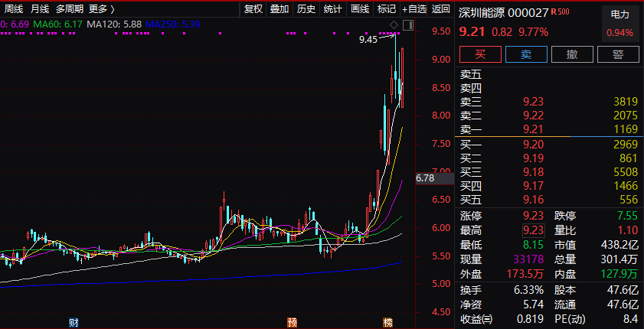
Task: Switch chart to 周线 weekly period
Action: 14,8
